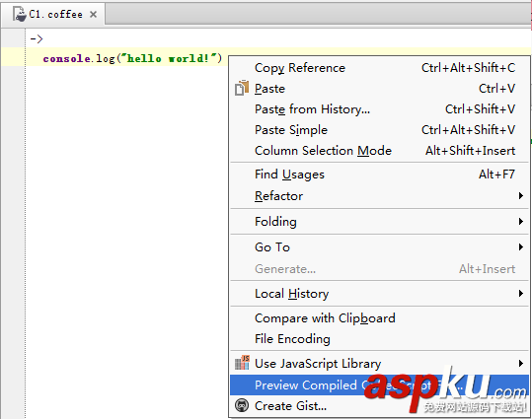
Task: Click the Alt+Shift+Insert shortcut text
Action: [x=470, y=151]
